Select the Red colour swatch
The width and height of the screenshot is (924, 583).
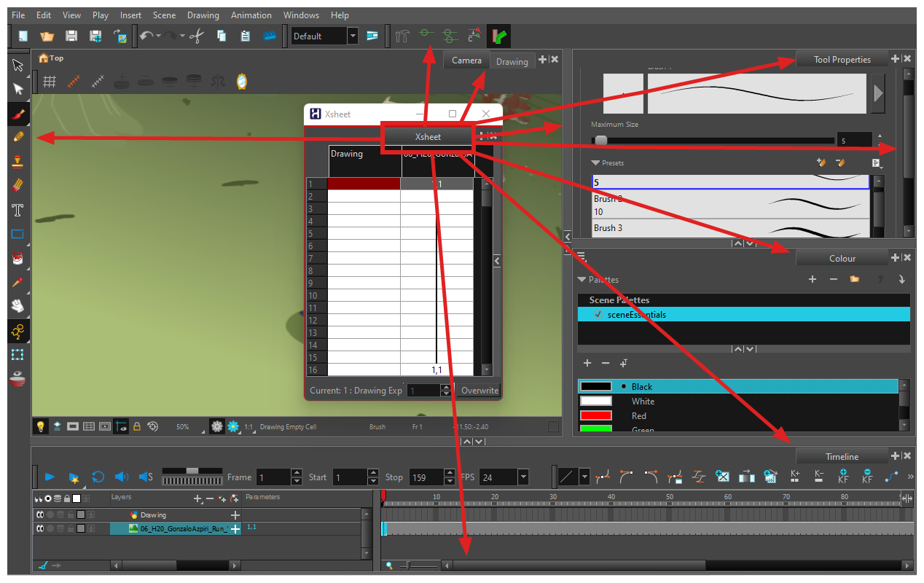coord(595,415)
